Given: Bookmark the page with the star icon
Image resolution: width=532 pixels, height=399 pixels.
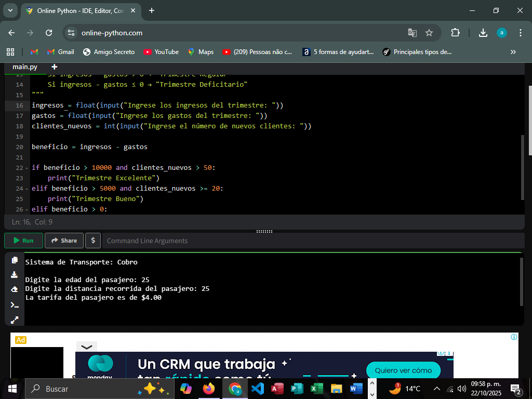Looking at the screenshot, I should click(x=429, y=32).
